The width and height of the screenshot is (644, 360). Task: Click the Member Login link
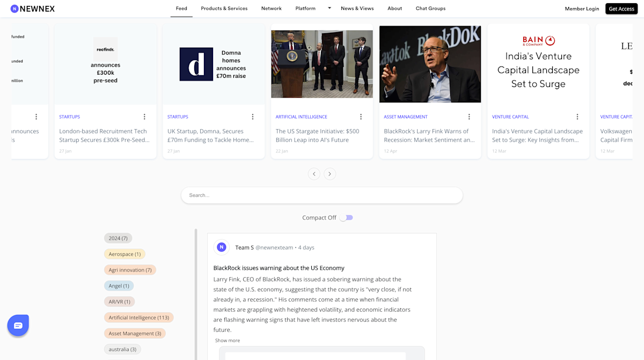[582, 9]
